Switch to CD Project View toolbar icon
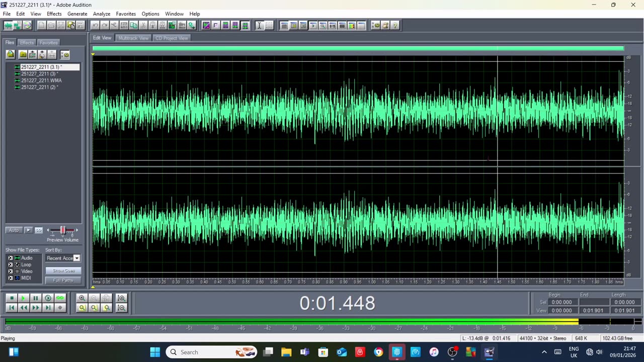The height and width of the screenshot is (362, 644). (27, 25)
